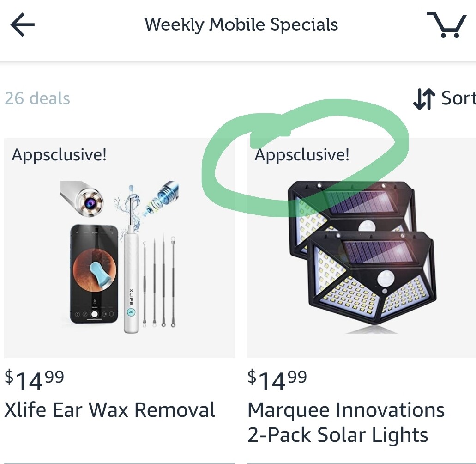
Task: Tap Appsclusive label on ear wax product
Action: (59, 155)
